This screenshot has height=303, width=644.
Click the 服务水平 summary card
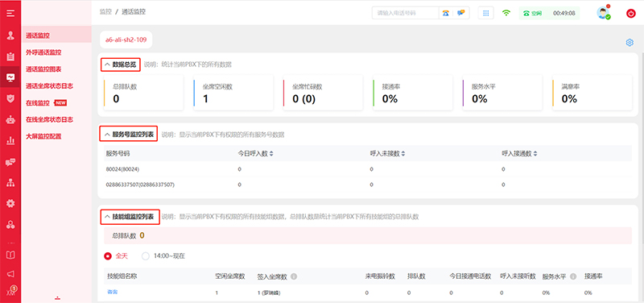pyautogui.click(x=502, y=93)
